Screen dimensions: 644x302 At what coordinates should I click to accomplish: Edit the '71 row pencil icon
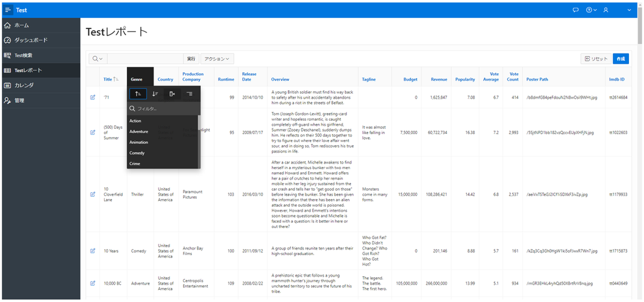[x=93, y=97]
